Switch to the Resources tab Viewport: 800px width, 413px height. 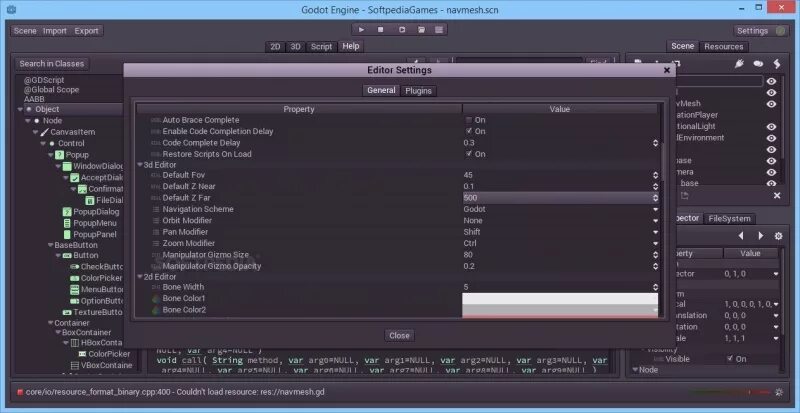click(x=723, y=46)
